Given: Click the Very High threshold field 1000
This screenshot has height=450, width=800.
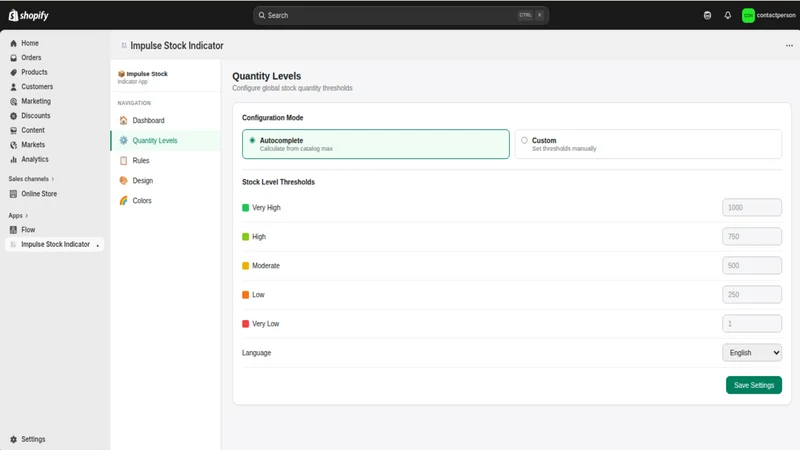Looking at the screenshot, I should coord(752,208).
